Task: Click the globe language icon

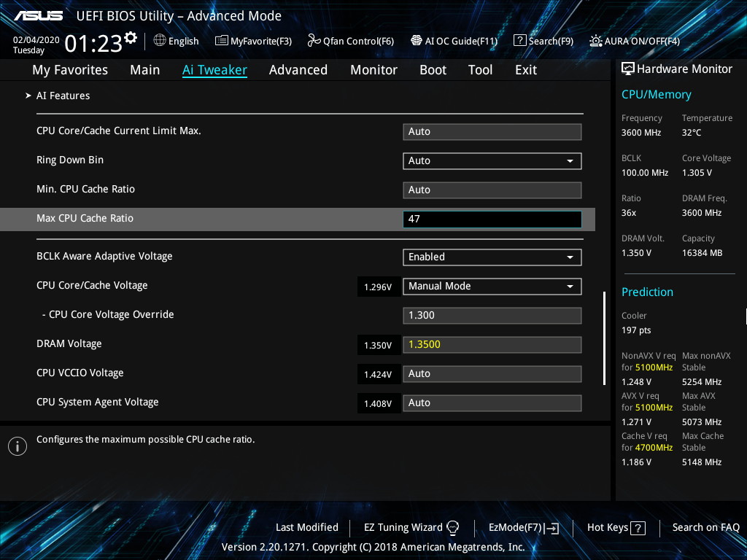Action: [x=160, y=41]
